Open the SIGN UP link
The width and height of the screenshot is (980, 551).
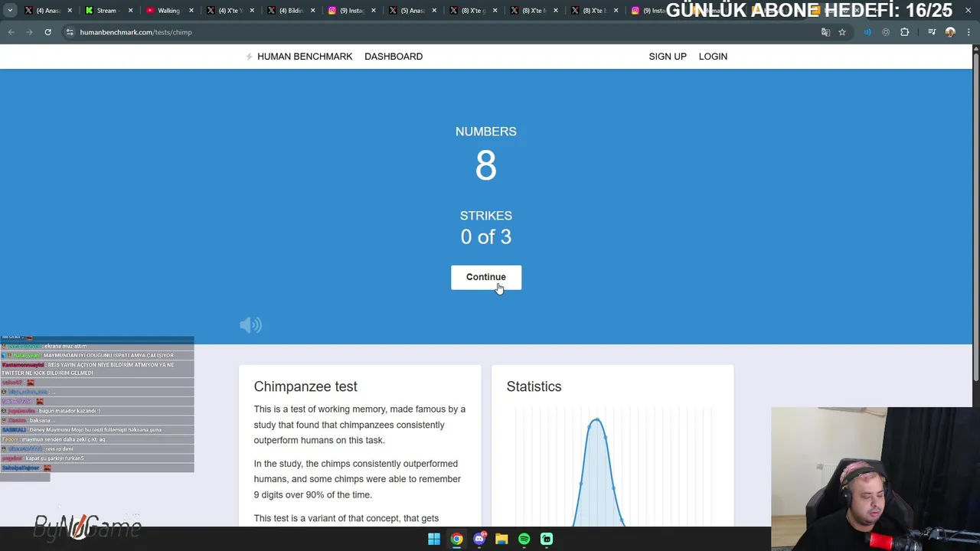point(668,57)
